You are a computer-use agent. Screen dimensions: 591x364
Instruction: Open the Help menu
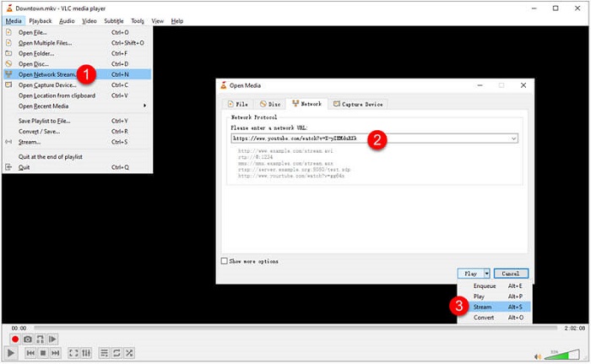[177, 21]
